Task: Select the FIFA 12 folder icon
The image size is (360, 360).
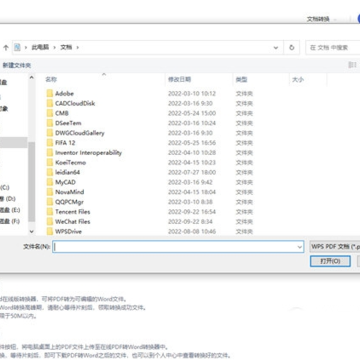Action: 50,143
